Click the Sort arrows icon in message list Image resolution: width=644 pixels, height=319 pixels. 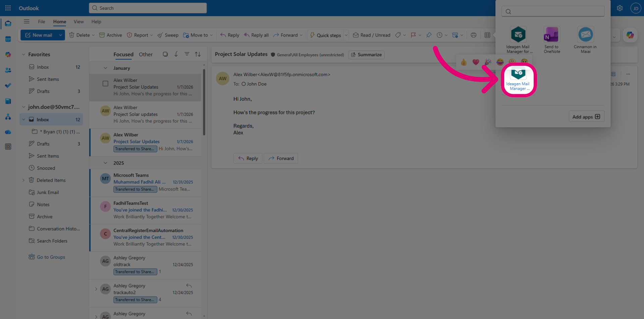pos(198,54)
